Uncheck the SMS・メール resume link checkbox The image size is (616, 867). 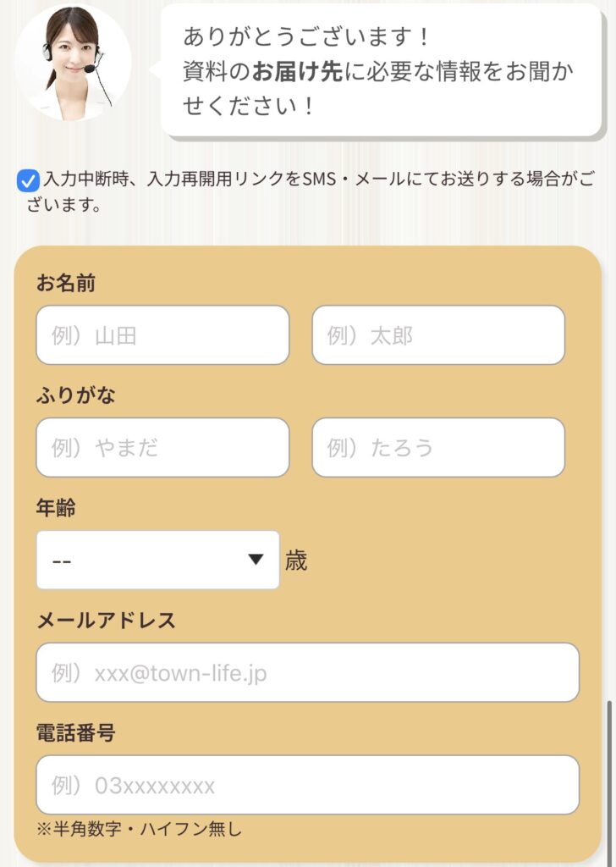(28, 179)
